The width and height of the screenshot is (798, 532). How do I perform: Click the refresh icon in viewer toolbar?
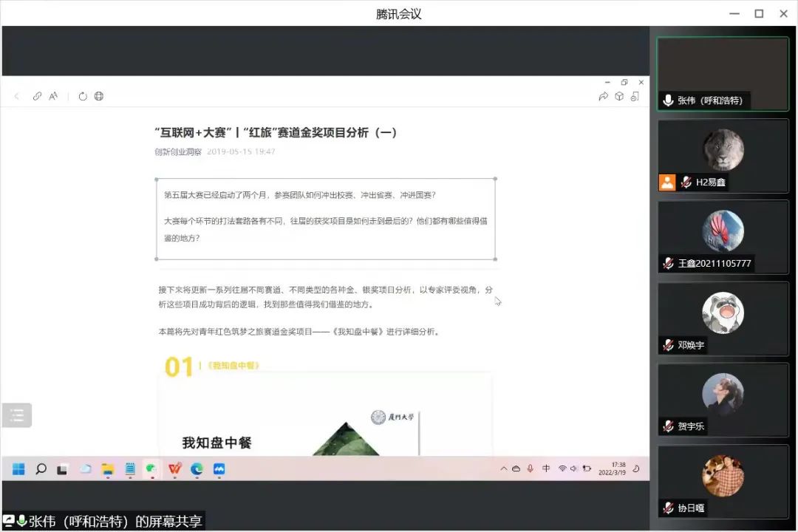coord(83,96)
